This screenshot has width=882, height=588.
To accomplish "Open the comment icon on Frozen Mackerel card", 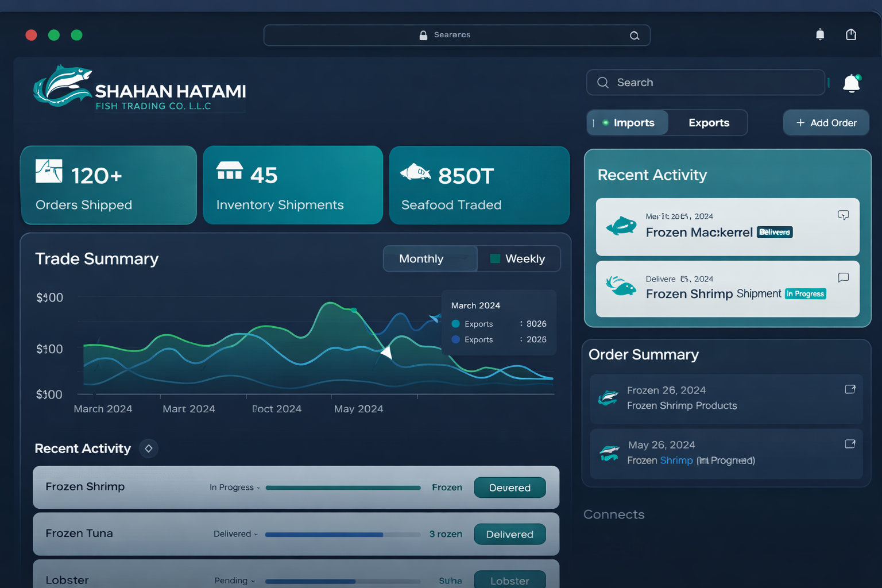I will tap(843, 215).
